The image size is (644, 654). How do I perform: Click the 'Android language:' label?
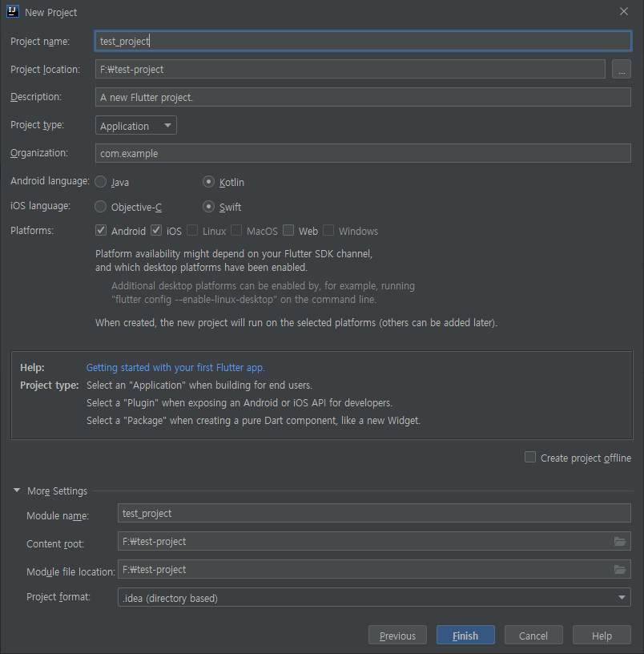click(x=50, y=181)
